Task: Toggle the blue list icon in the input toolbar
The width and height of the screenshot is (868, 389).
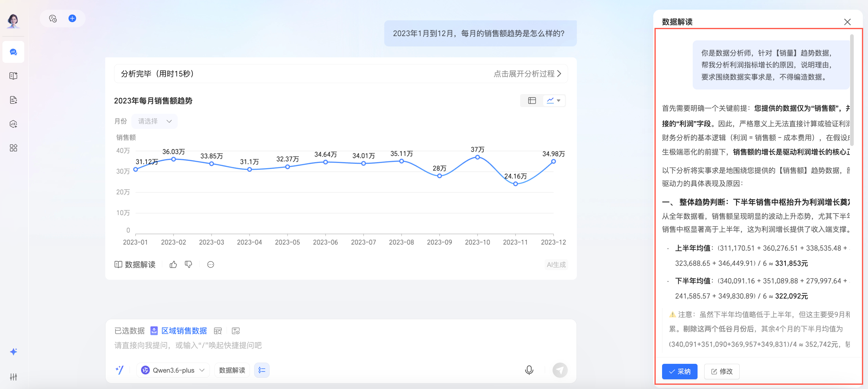Action: pyautogui.click(x=262, y=370)
